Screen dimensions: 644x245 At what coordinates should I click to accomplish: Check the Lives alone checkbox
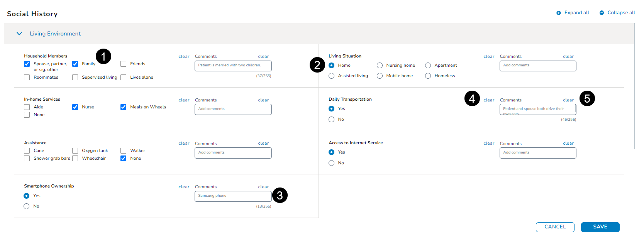tap(124, 78)
